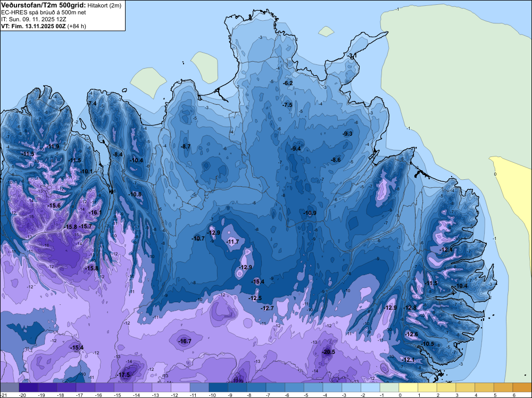Click the legend swatch labeled -20
532x398 pixels.
coord(29,387)
